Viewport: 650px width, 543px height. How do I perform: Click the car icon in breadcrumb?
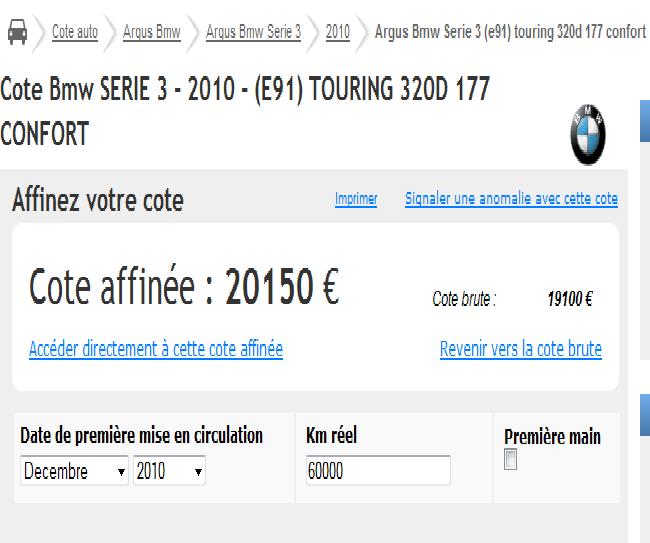tap(17, 32)
